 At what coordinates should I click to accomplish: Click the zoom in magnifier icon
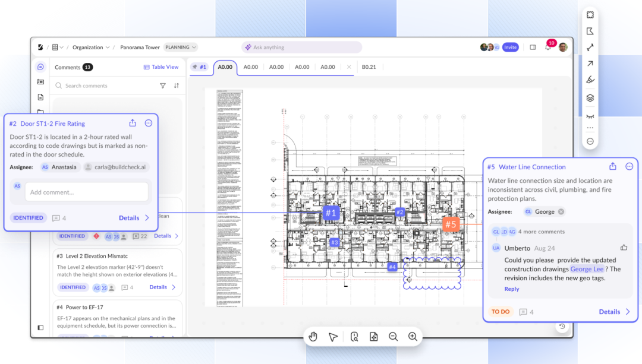click(x=413, y=337)
